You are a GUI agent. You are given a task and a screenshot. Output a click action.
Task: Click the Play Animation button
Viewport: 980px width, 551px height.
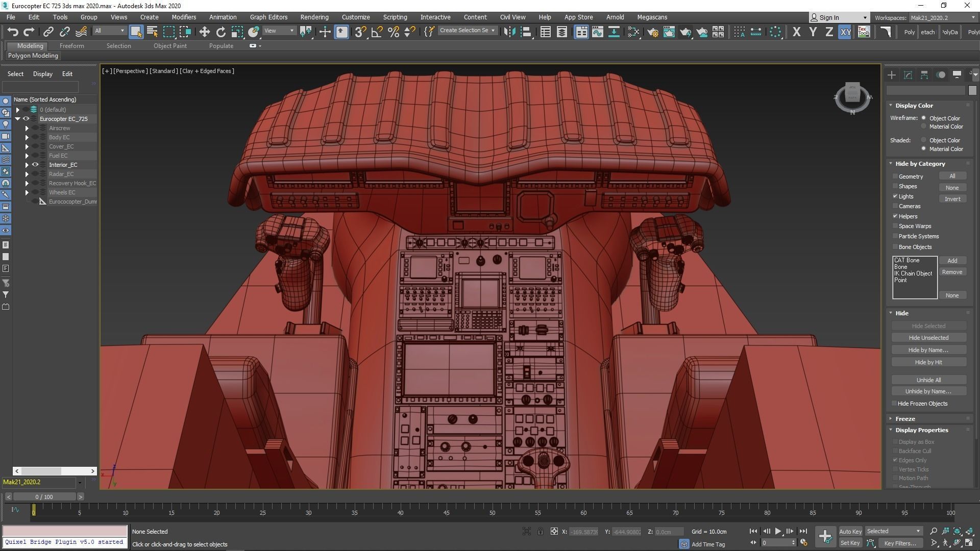(x=778, y=531)
